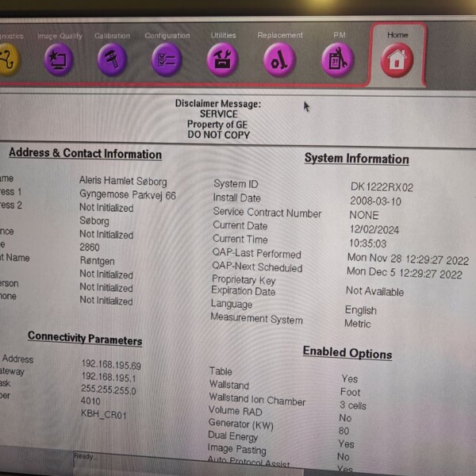This screenshot has width=476, height=476.
Task: Click the red Home house icon
Action: [397, 60]
